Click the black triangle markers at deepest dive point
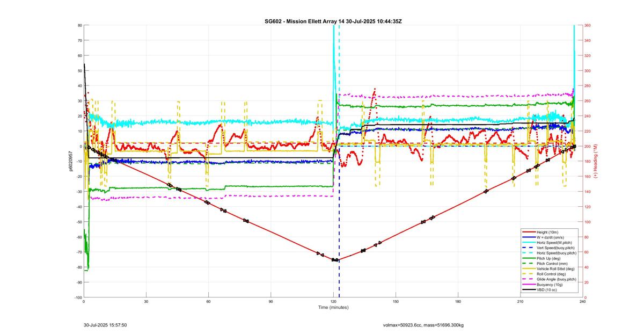The image size is (644, 334). coord(335,260)
